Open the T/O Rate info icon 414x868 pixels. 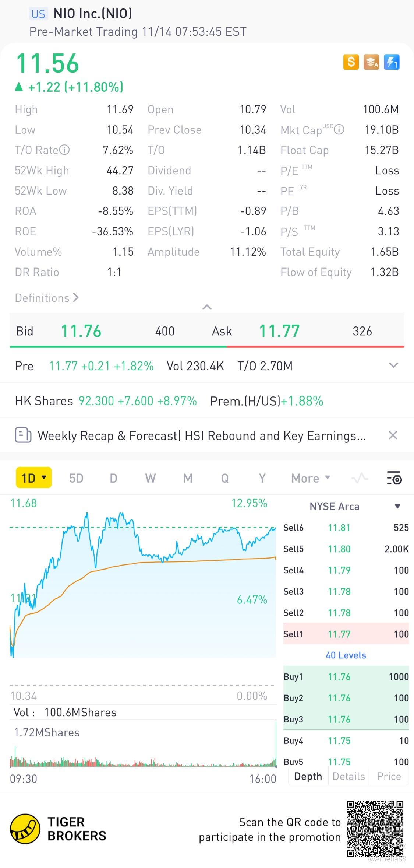click(64, 150)
